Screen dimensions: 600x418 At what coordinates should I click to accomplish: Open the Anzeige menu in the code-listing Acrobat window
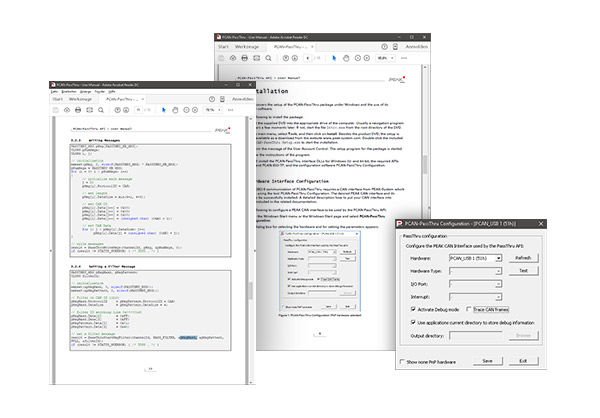(85, 92)
